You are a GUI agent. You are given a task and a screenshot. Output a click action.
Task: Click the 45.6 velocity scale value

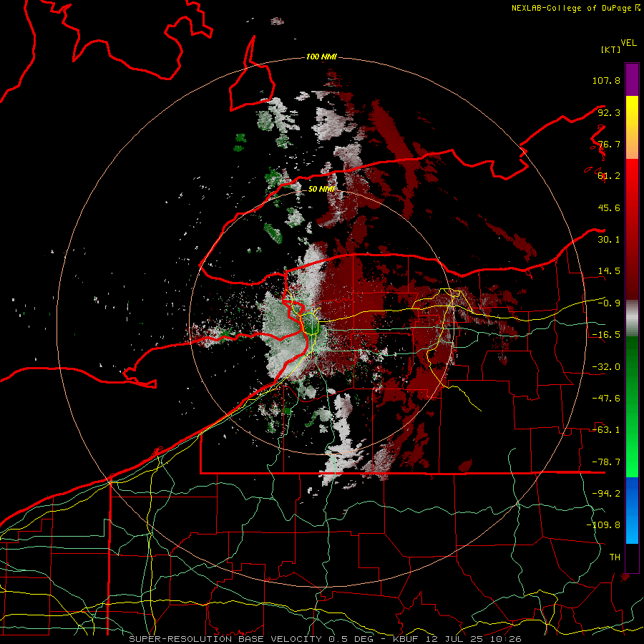pyautogui.click(x=609, y=208)
